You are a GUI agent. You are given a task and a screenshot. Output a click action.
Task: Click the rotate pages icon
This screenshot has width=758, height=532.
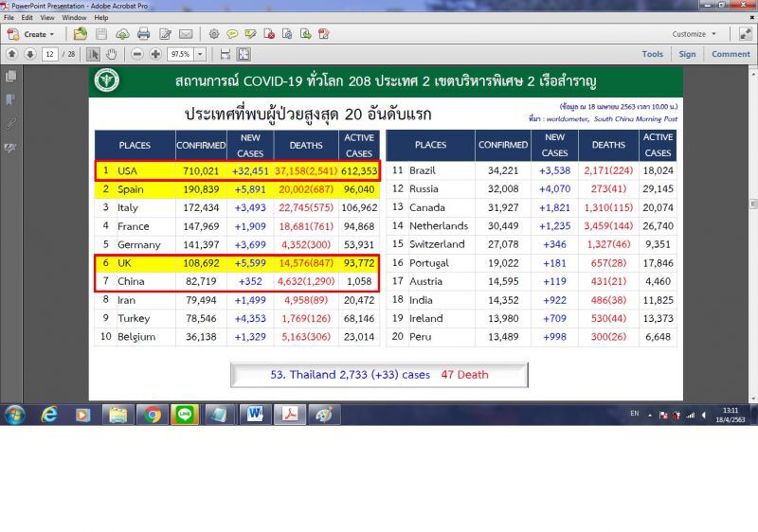(x=287, y=34)
